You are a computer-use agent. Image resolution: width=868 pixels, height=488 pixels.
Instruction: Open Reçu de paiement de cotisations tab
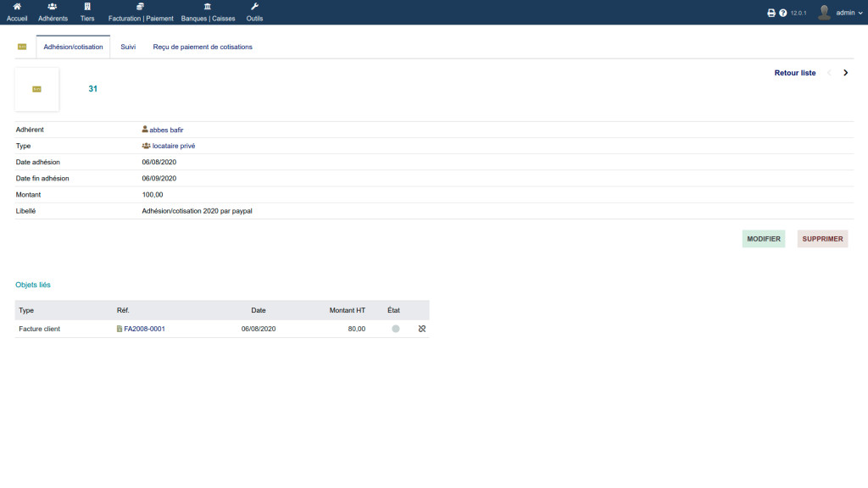pos(203,47)
